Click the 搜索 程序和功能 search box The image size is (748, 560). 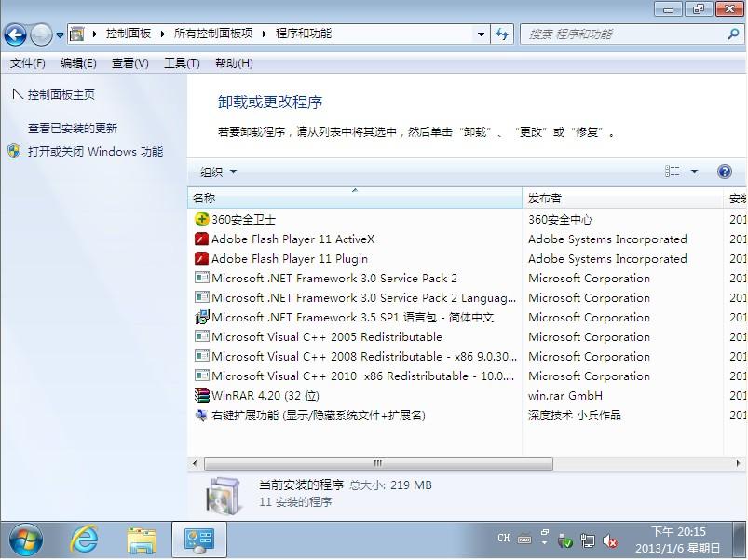coord(624,34)
